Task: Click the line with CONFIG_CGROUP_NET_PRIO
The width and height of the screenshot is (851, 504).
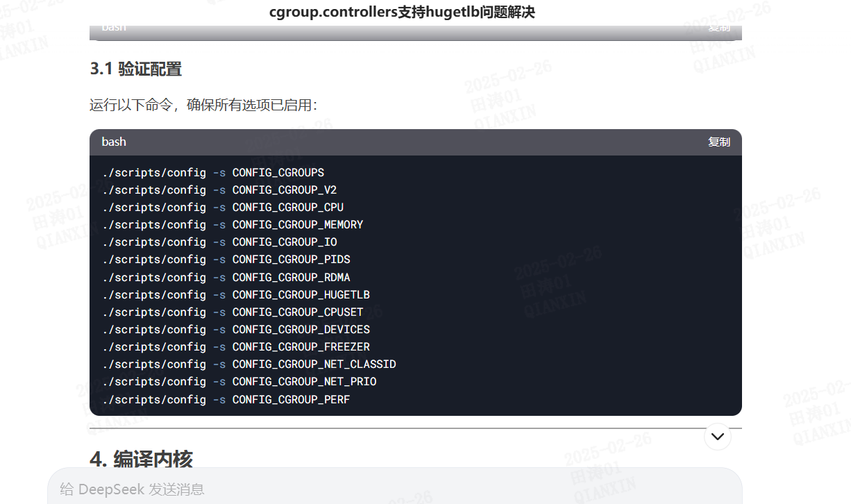Action: tap(239, 381)
